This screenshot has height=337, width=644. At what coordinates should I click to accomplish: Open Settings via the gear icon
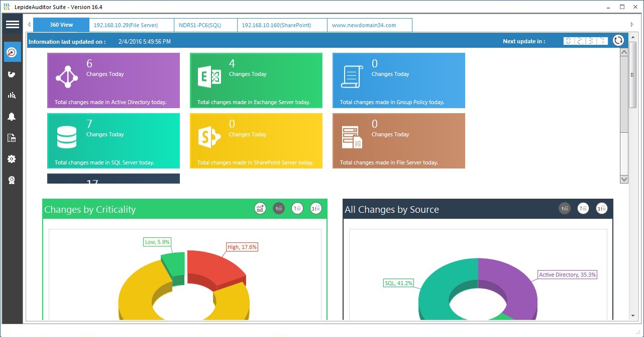point(12,158)
